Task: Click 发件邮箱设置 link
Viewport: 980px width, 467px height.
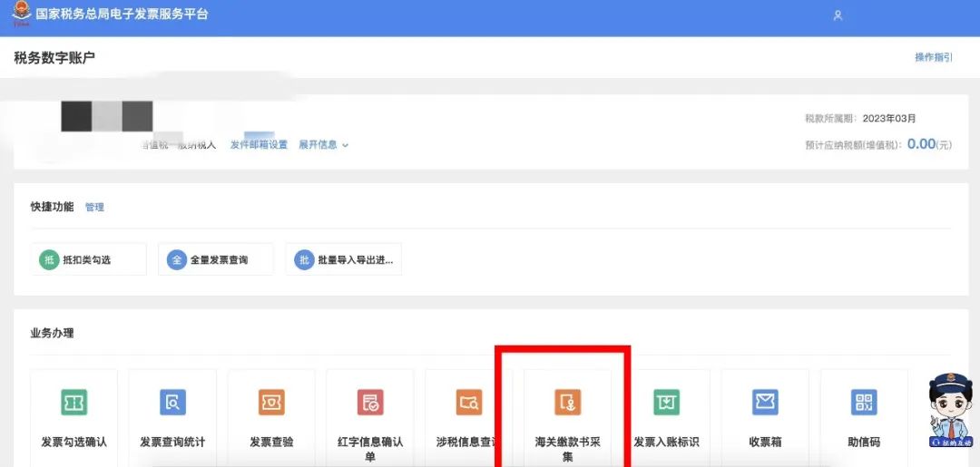Action: click(x=259, y=145)
